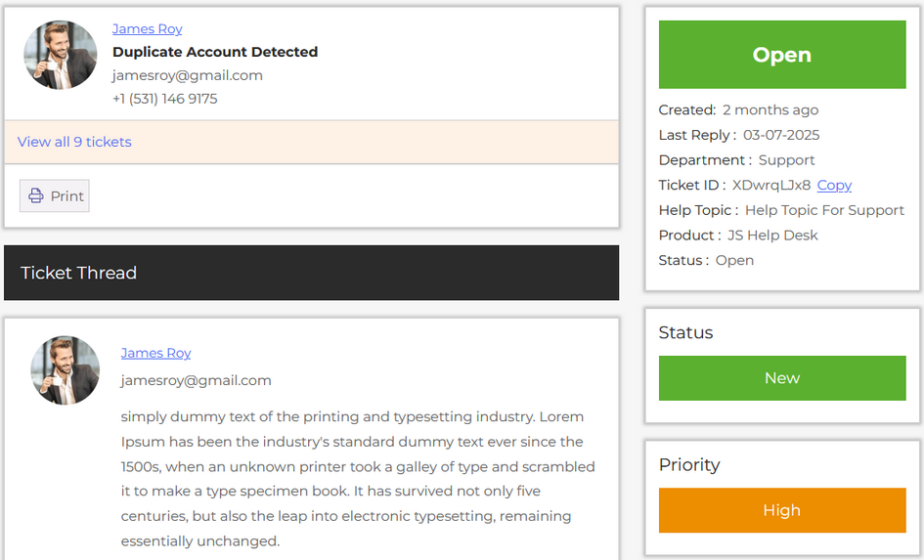The image size is (924, 560).
Task: Click James Roy's avatar in ticket thread
Action: (66, 370)
